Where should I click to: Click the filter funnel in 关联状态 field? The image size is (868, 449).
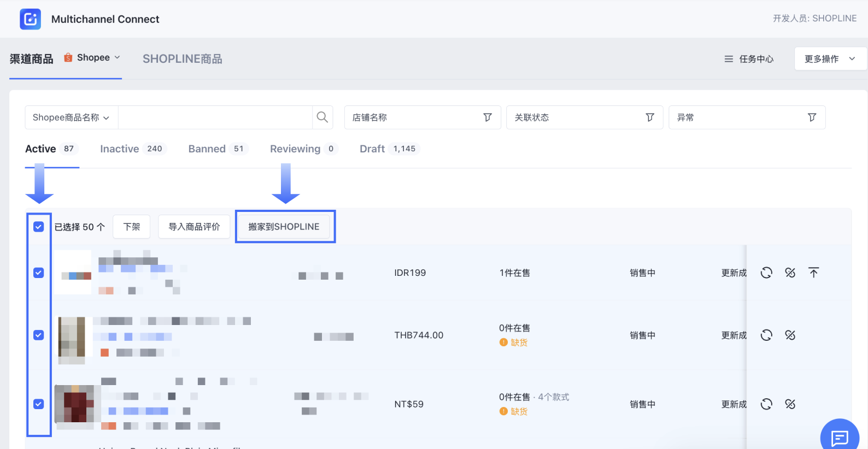point(650,117)
